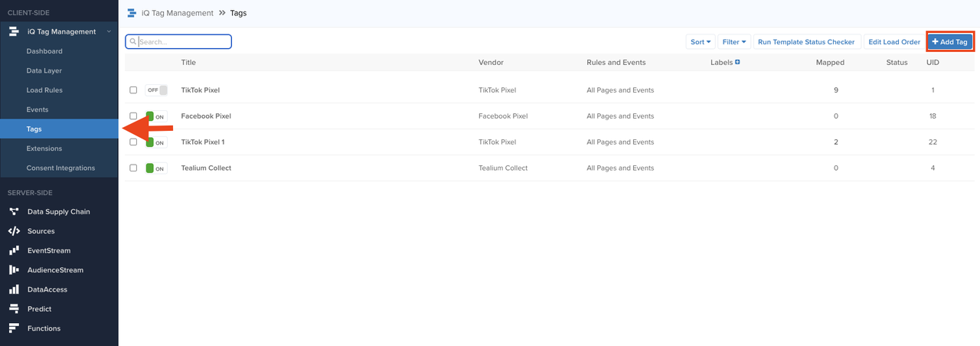
Task: Click the Predict icon in sidebar
Action: tap(14, 309)
